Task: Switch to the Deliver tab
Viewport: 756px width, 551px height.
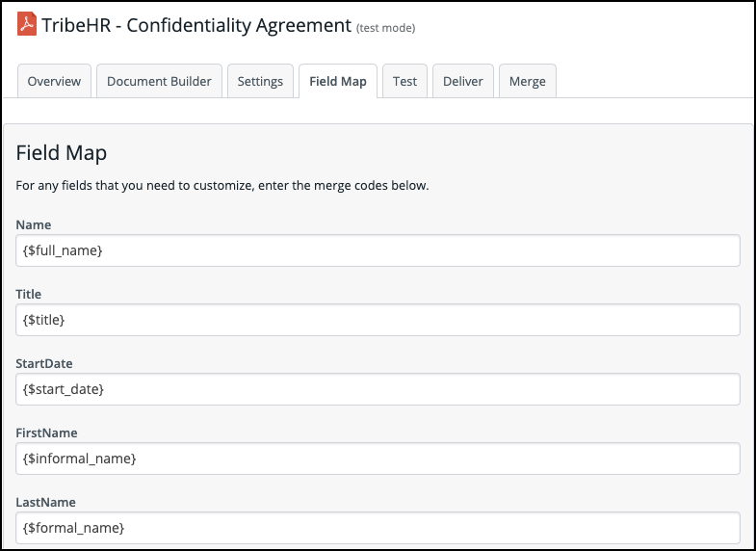Action: (463, 81)
